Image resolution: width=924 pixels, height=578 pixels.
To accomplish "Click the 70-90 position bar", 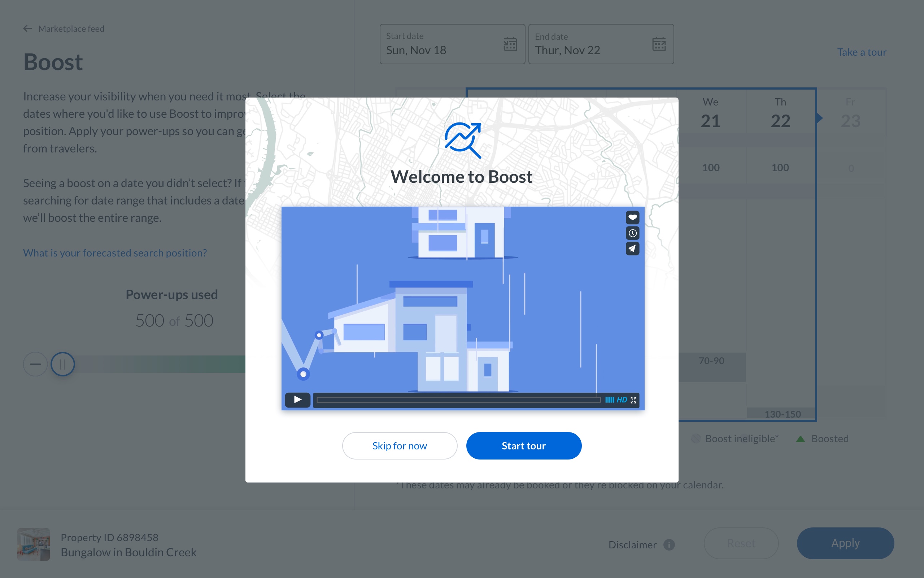I will (x=712, y=367).
